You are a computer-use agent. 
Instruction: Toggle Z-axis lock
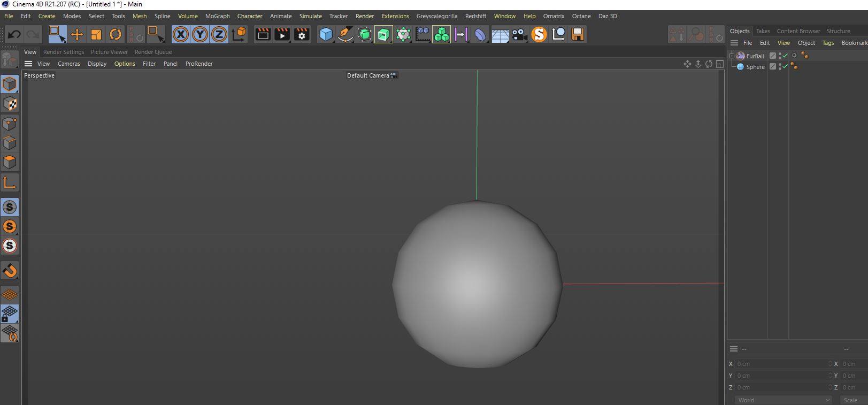coord(219,35)
